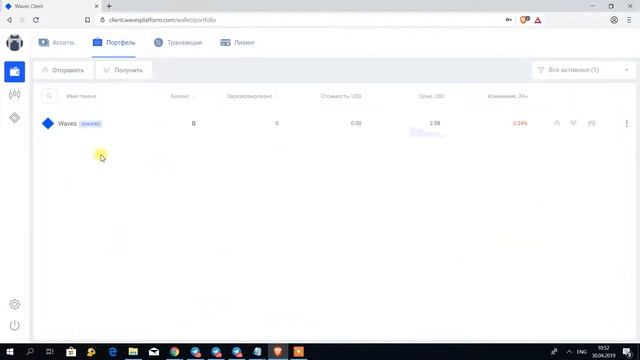The image size is (640, 360).
Task: Open a new browser tab with plus
Action: [x=109, y=6]
